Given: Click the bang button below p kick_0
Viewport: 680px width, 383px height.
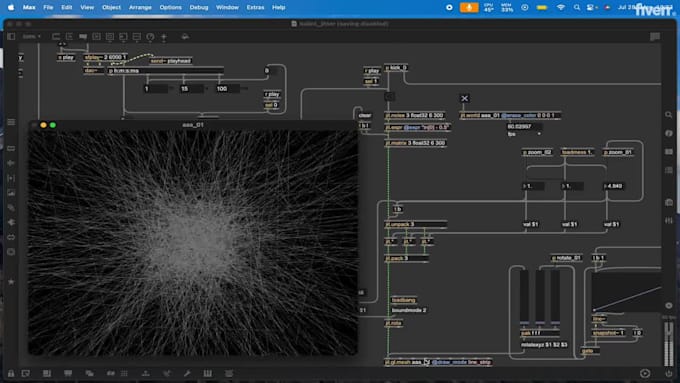Looking at the screenshot, I should pos(389,96).
